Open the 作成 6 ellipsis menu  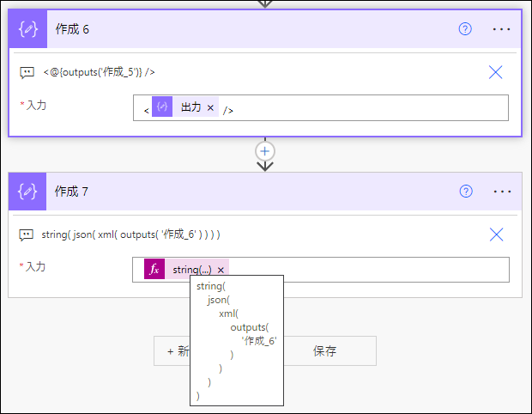click(x=501, y=29)
